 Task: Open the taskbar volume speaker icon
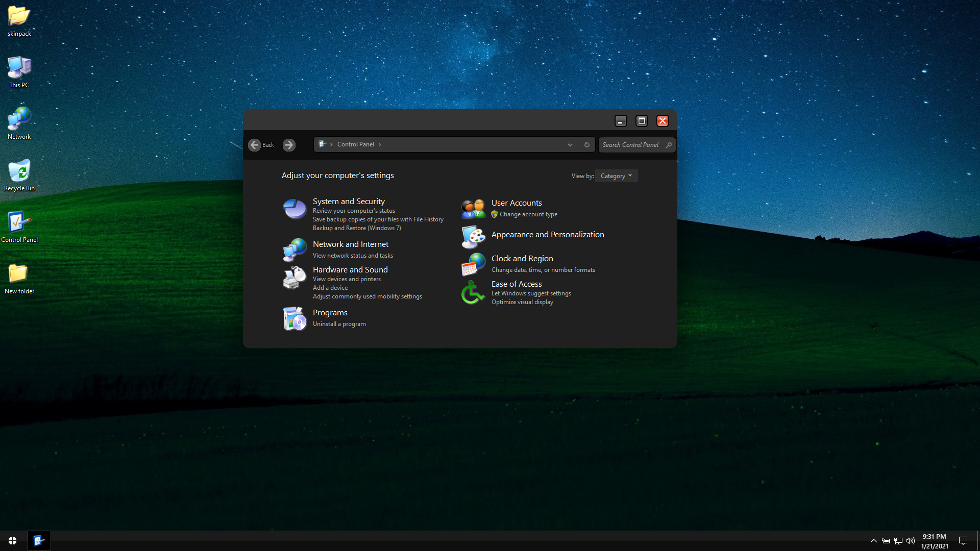[x=911, y=541]
